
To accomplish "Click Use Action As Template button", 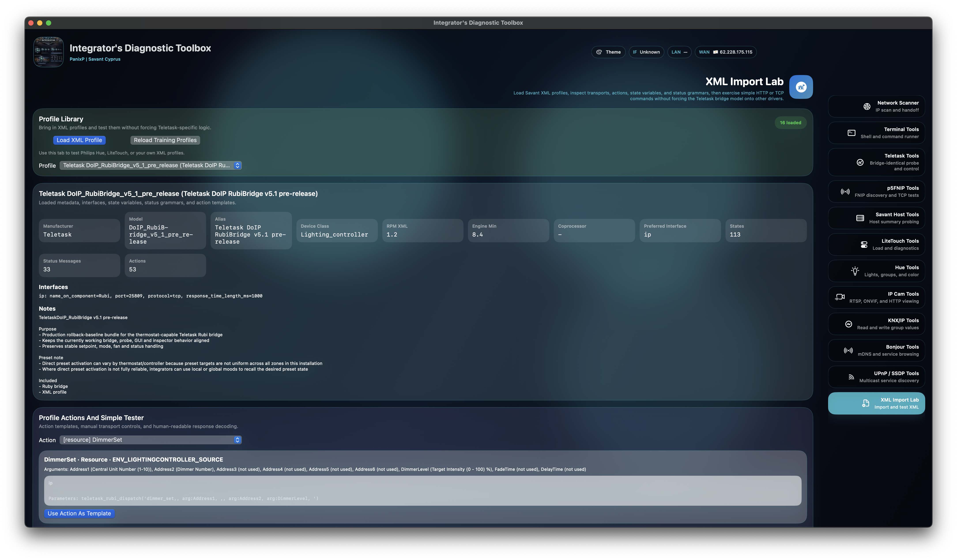I will [79, 514].
